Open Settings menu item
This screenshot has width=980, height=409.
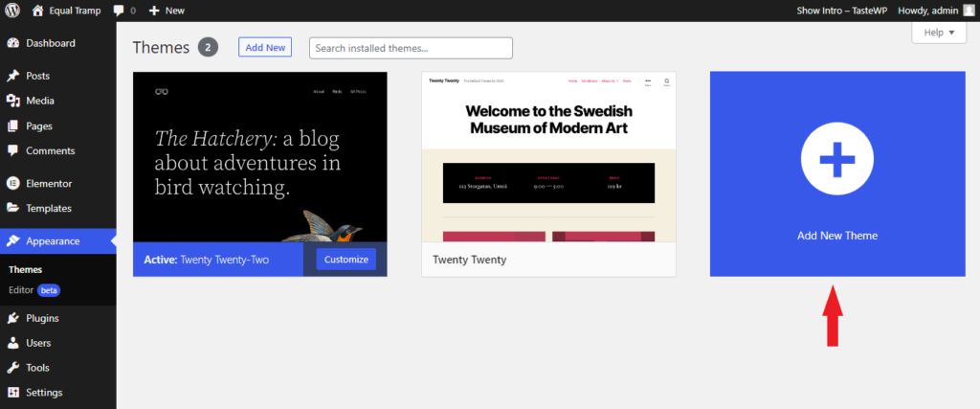point(58,393)
